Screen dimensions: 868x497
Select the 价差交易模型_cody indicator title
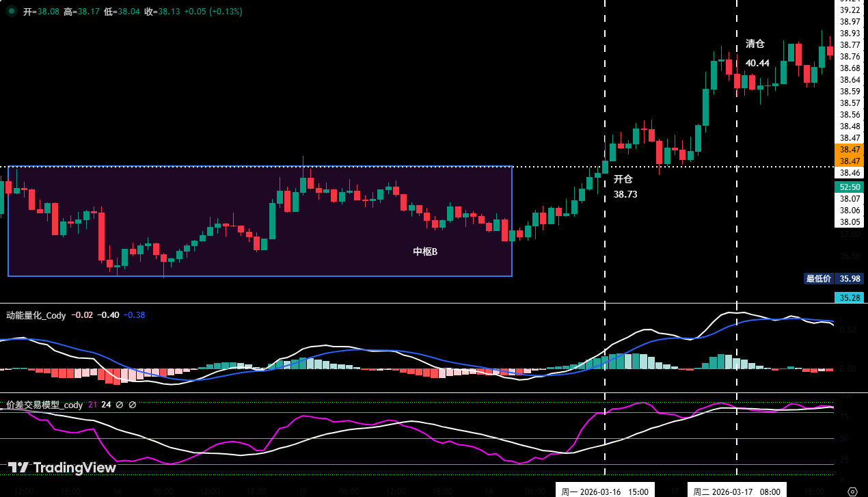(x=44, y=405)
